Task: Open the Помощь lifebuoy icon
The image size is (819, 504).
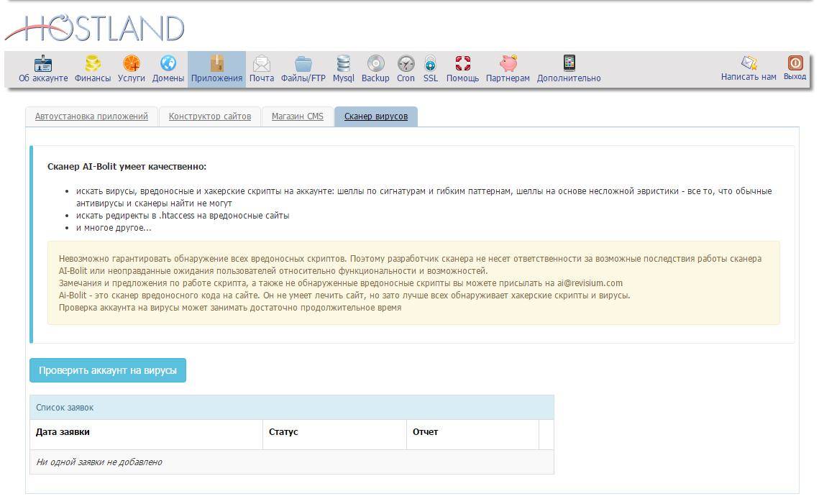Action: (462, 64)
